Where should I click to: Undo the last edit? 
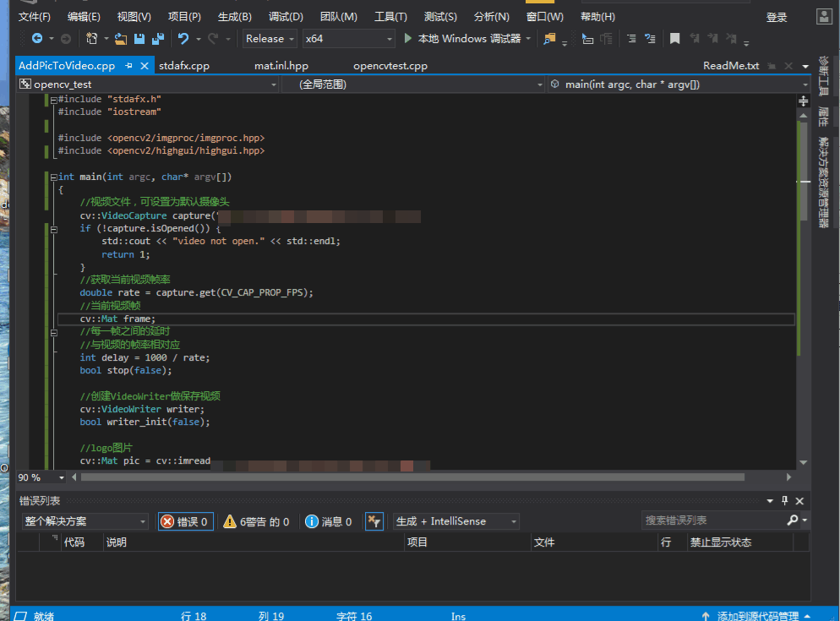pyautogui.click(x=183, y=39)
